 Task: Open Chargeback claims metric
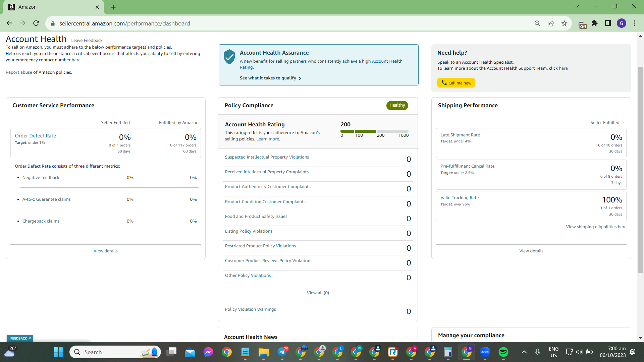pyautogui.click(x=41, y=221)
